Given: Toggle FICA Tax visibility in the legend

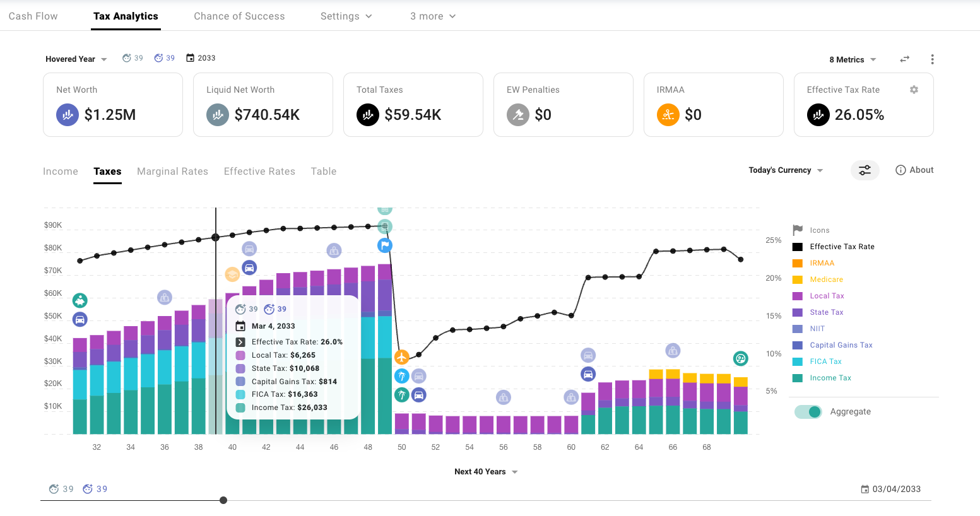Looking at the screenshot, I should point(827,361).
